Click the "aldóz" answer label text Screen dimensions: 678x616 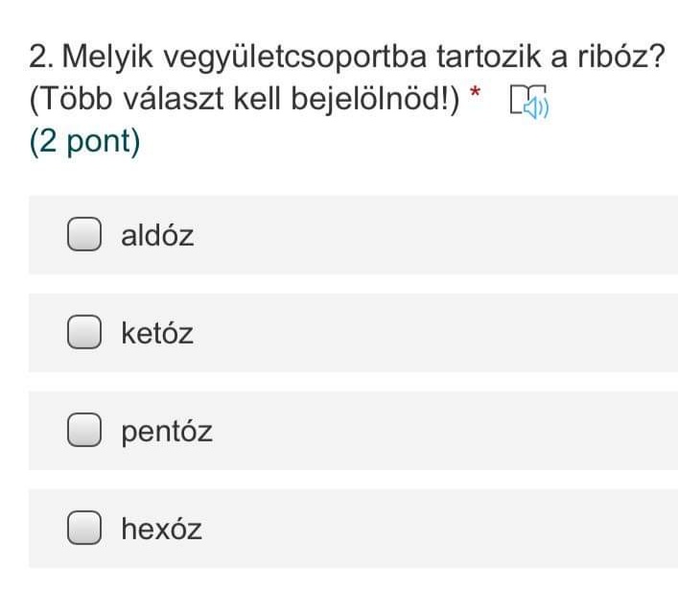pyautogui.click(x=157, y=235)
